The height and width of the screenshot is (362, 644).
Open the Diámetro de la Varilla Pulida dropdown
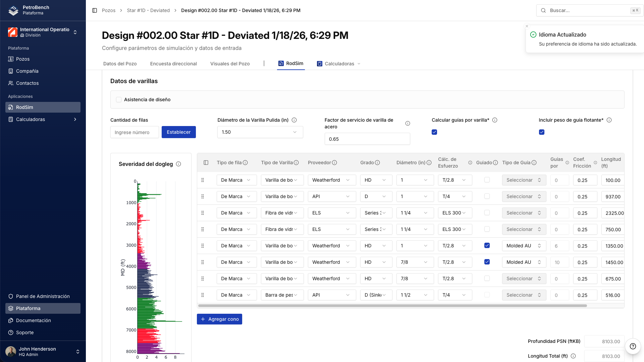260,132
